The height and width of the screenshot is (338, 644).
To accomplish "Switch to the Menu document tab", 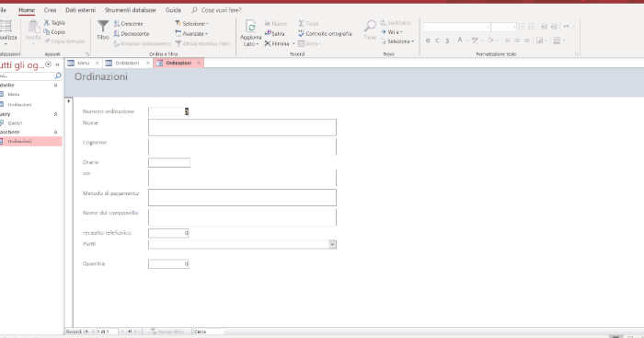I will pyautogui.click(x=84, y=63).
